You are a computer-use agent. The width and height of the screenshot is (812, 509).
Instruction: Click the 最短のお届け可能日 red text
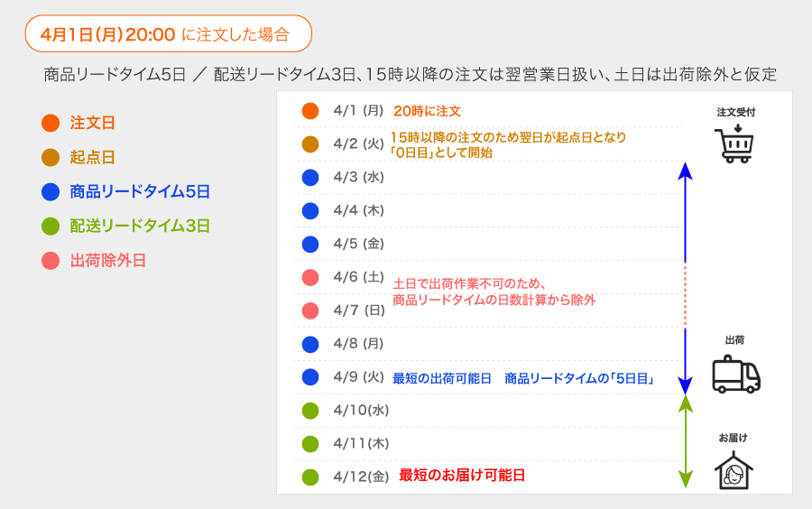pos(462,476)
